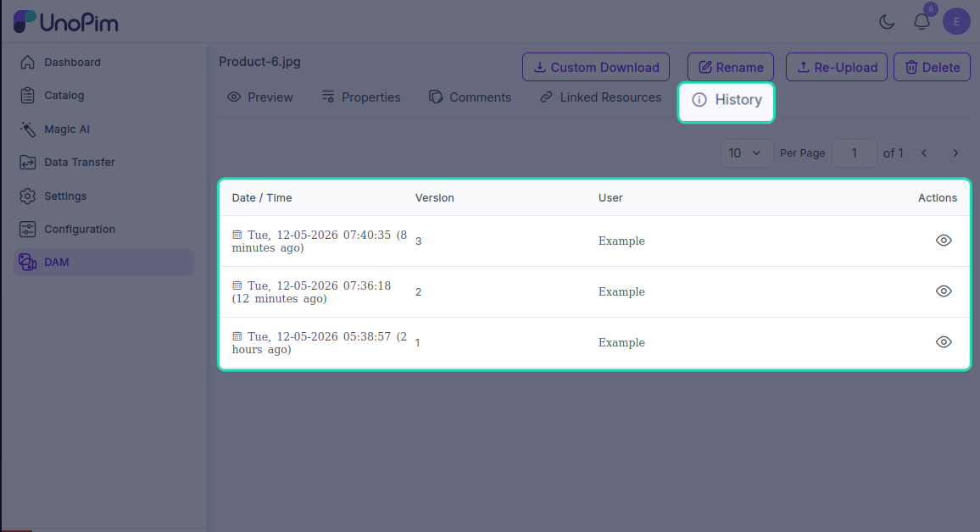Click the notification count badge 8
Screen dimensions: 980x532
(931, 9)
